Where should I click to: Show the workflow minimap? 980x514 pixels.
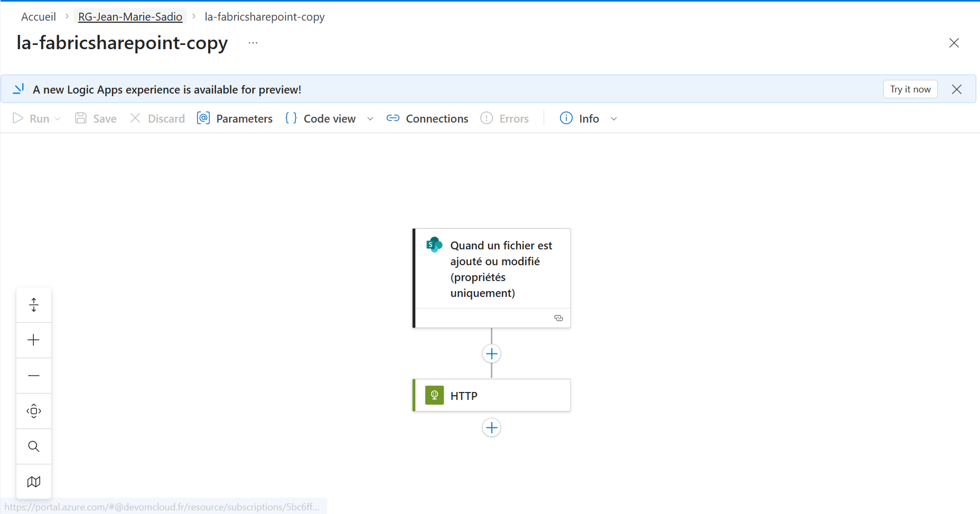(33, 482)
